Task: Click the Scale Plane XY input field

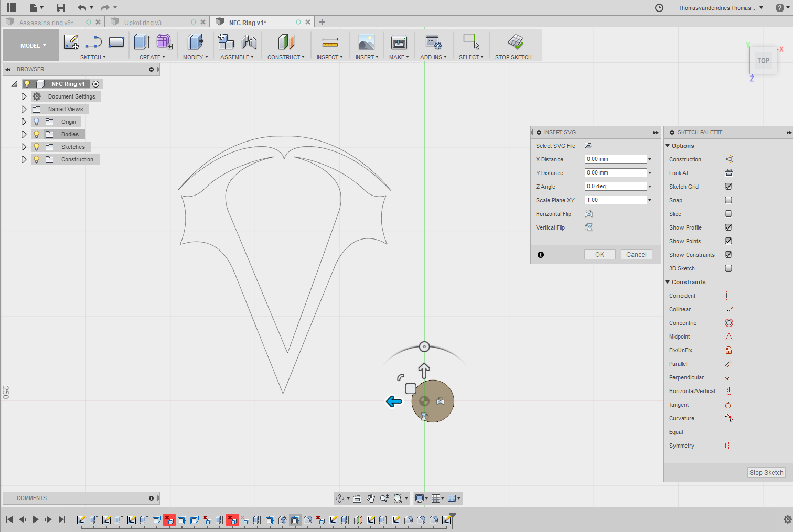Action: coord(615,200)
